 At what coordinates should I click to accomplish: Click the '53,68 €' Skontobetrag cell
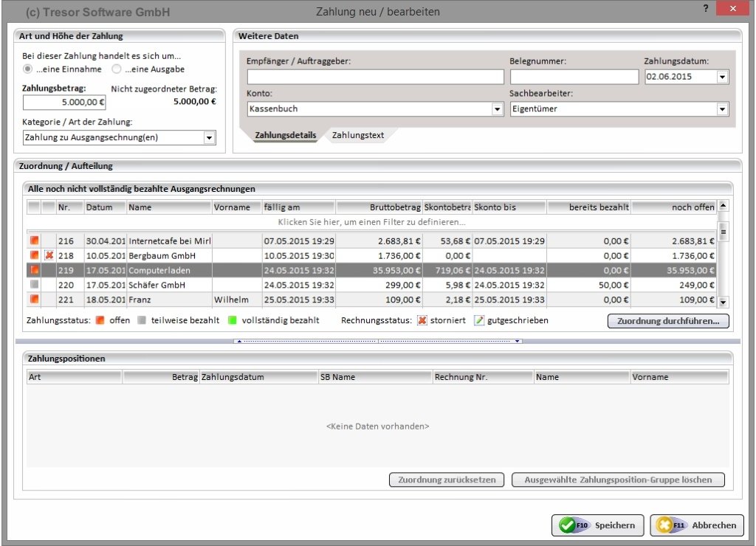coord(447,241)
